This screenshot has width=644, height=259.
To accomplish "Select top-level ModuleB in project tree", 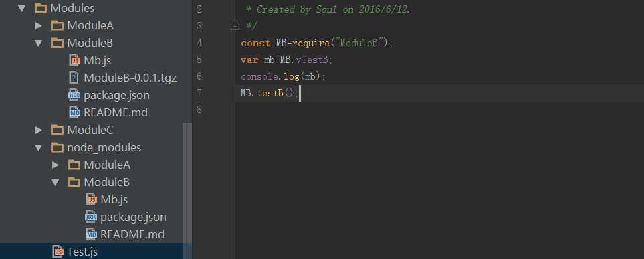I will point(90,43).
